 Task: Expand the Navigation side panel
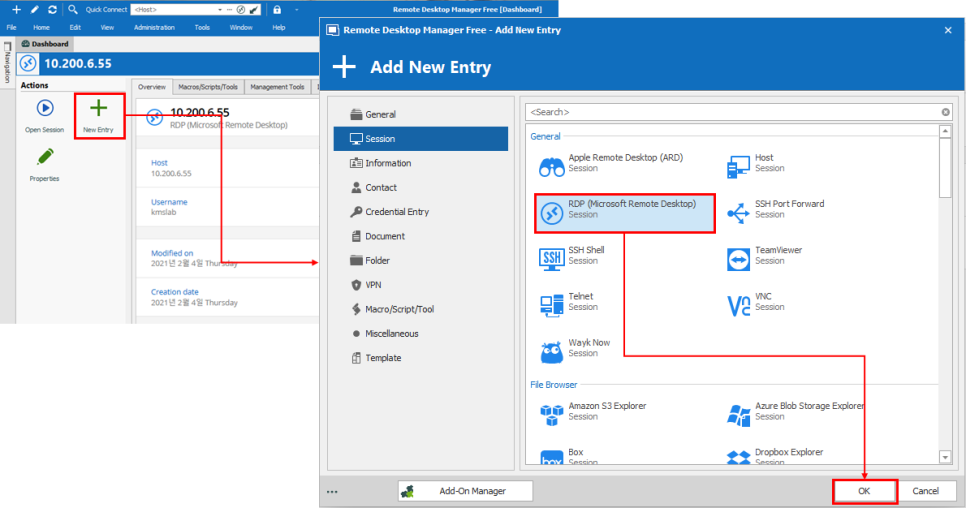click(7, 63)
